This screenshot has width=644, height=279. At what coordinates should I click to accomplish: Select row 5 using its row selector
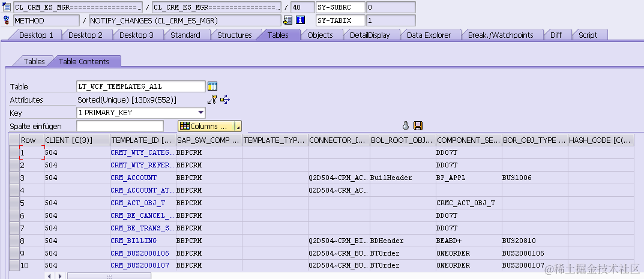coord(14,203)
